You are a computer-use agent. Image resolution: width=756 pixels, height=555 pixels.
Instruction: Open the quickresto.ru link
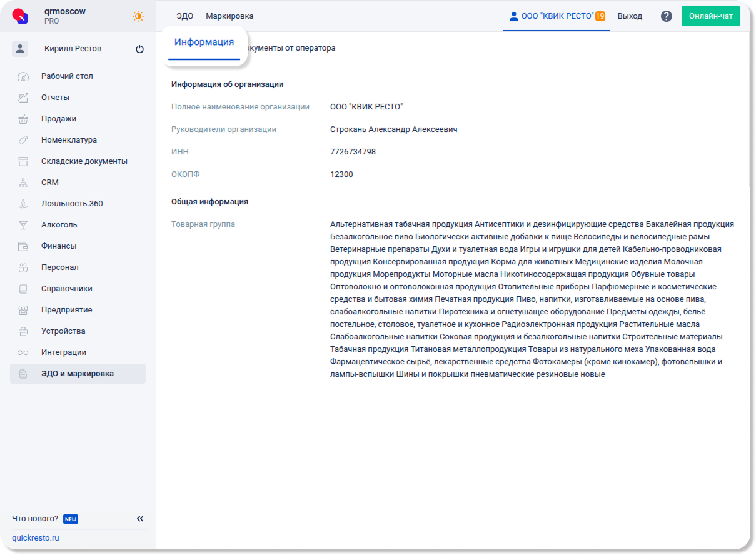[36, 537]
